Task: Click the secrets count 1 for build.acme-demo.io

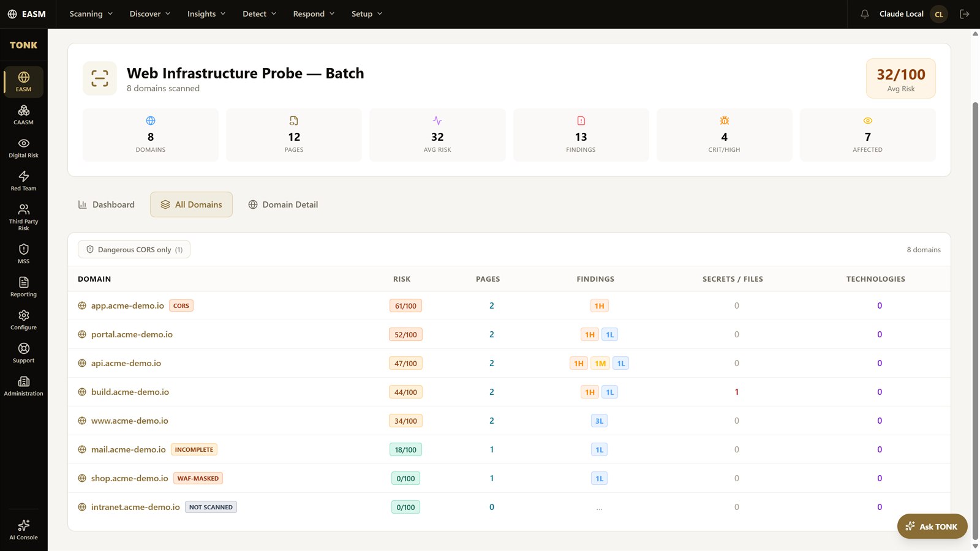Action: point(737,392)
